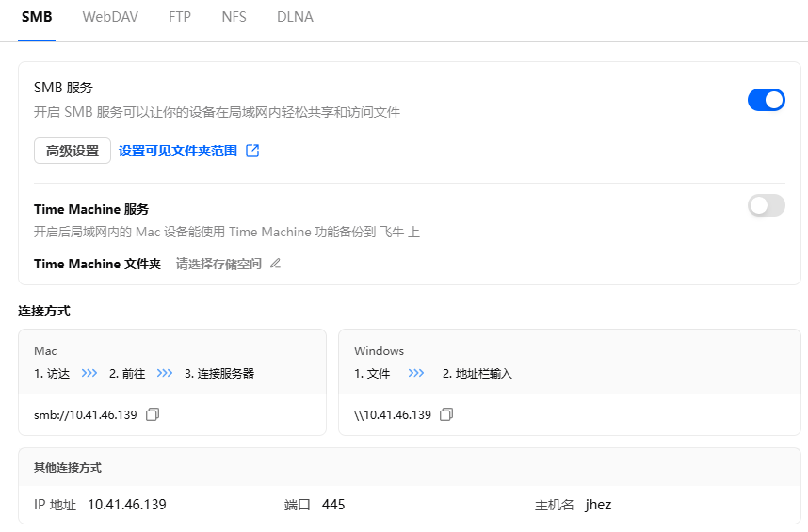The image size is (808, 532).
Task: Copy the Mac smb://10.41.46.139 address
Action: coord(153,414)
